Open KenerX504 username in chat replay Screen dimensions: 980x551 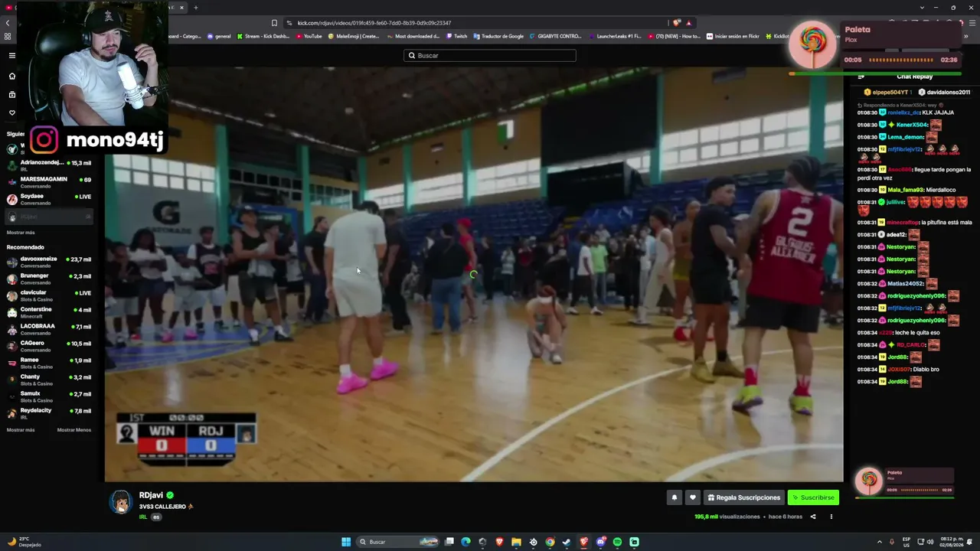pyautogui.click(x=912, y=125)
